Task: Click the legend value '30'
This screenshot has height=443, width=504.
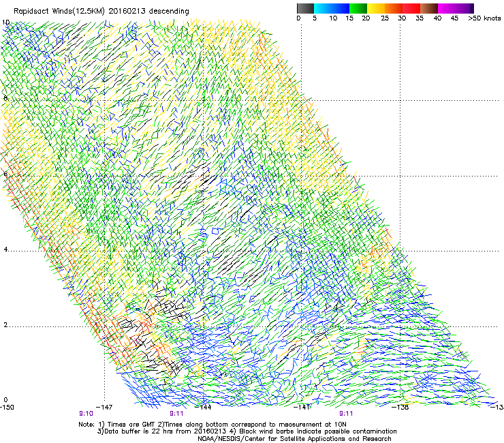Action: (402, 18)
